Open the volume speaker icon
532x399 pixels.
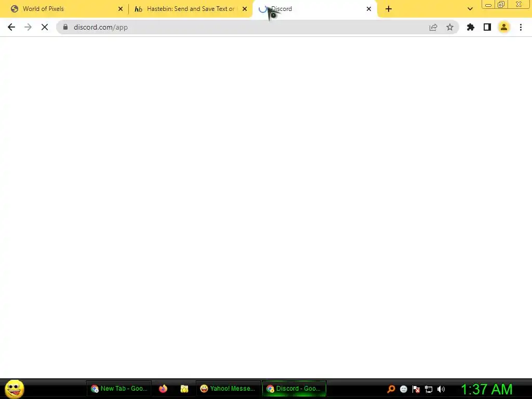tap(441, 389)
